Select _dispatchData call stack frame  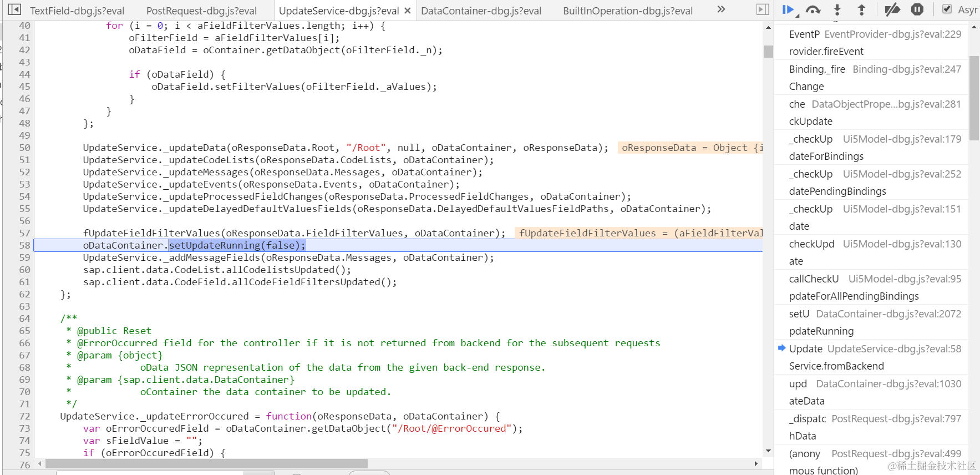(871, 427)
